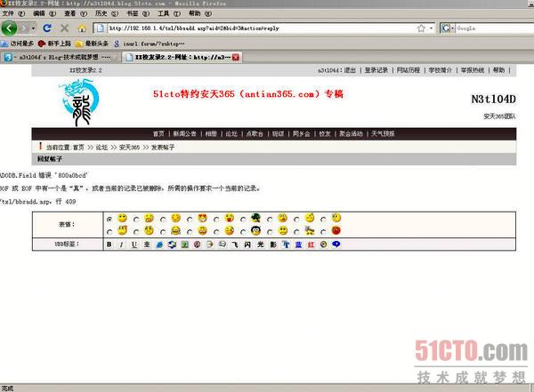Click the round reel UBB icon
Viewport: 534px width, 392px height.
click(x=198, y=244)
